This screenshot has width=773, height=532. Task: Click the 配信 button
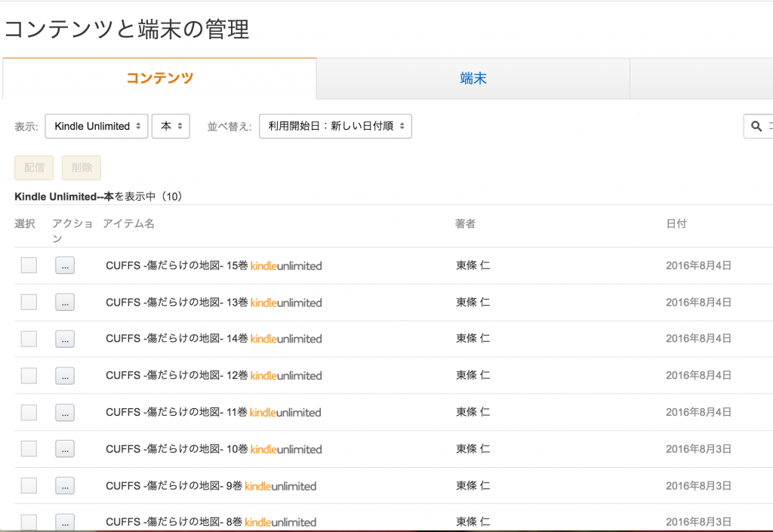tap(34, 168)
